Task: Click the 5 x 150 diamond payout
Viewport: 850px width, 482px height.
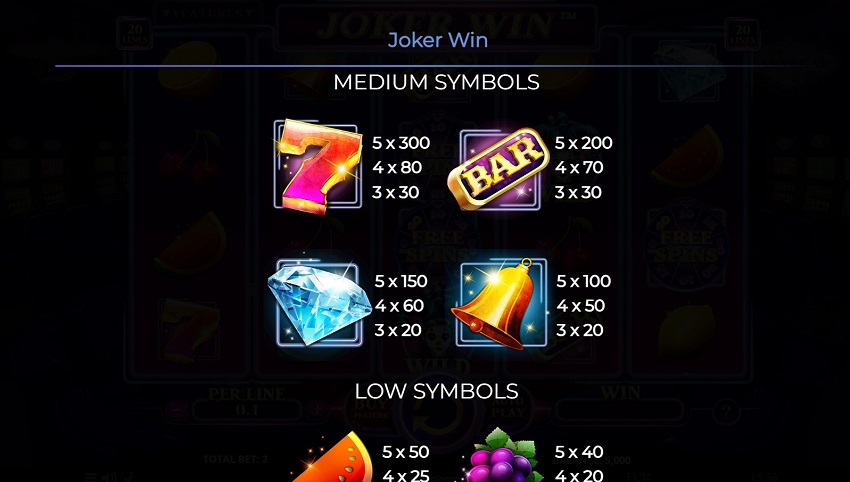Action: [x=401, y=281]
